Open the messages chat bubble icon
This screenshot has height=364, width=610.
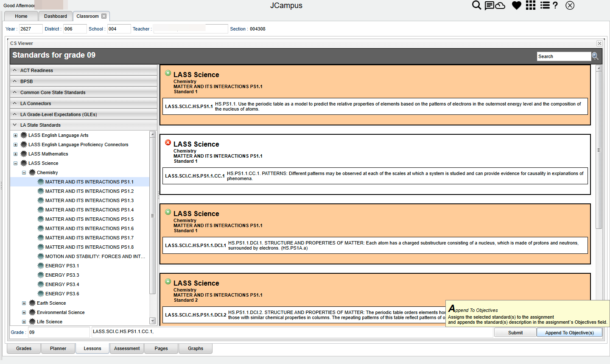point(489,6)
